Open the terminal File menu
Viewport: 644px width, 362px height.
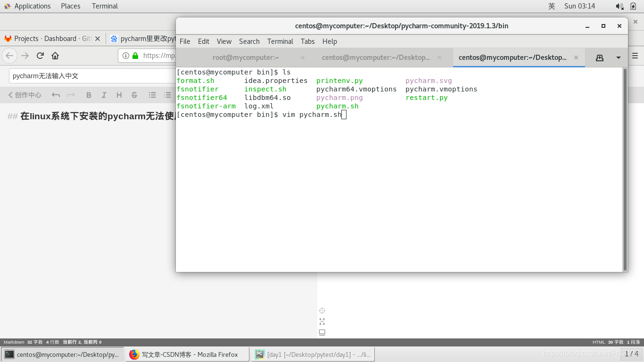185,41
